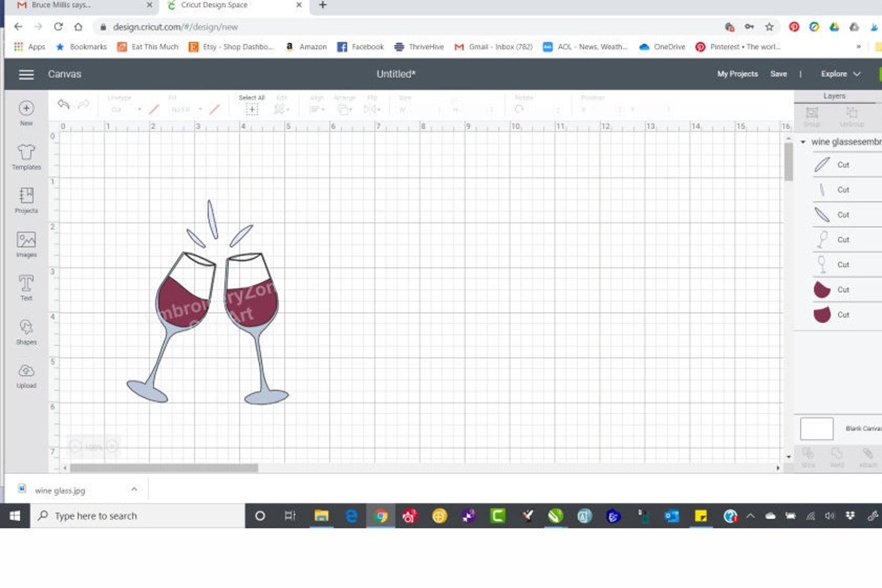Click the Save button
The height and width of the screenshot is (588, 882).
(779, 74)
